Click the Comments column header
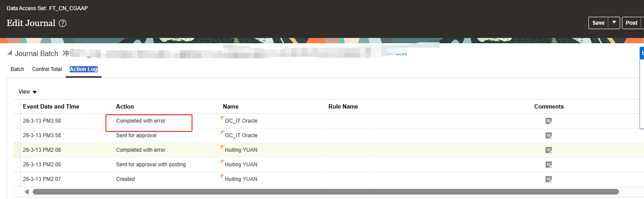This screenshot has width=644, height=199. (549, 106)
